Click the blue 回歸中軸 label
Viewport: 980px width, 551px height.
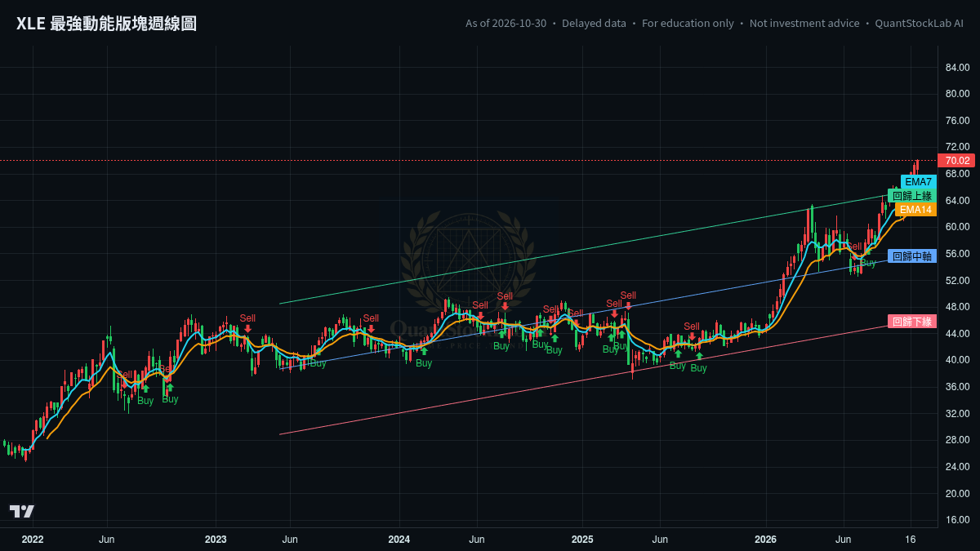pos(911,256)
